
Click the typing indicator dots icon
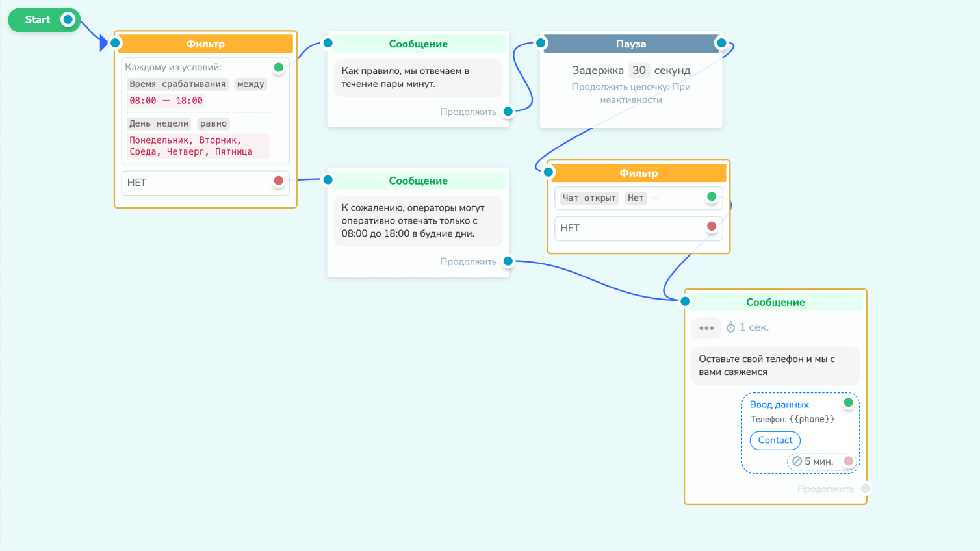[706, 328]
